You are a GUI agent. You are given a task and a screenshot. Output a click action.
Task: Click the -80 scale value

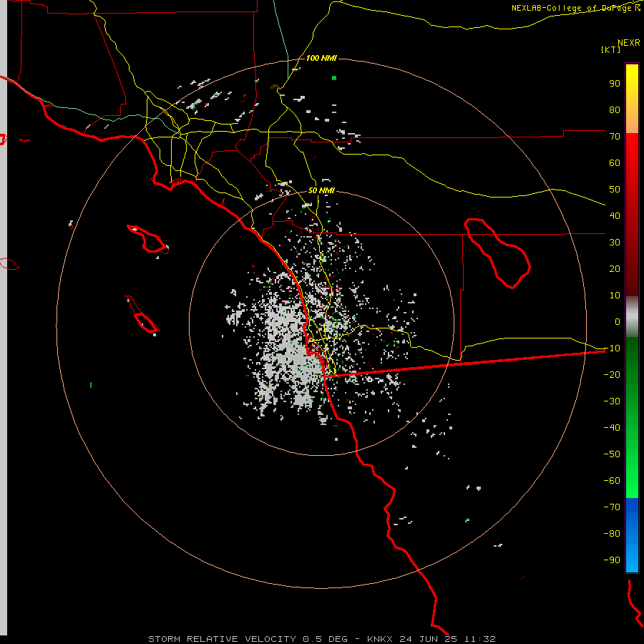(612, 534)
